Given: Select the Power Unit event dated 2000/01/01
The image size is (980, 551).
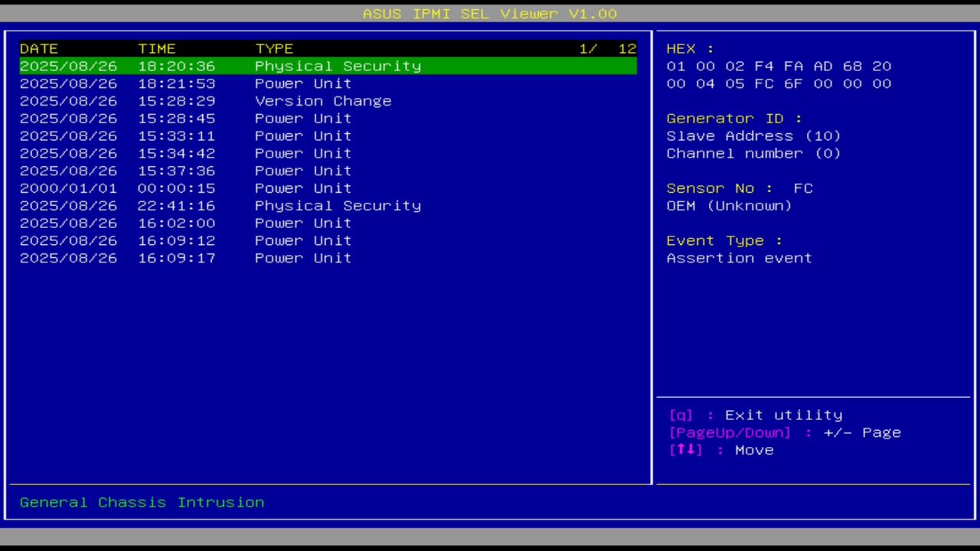Looking at the screenshot, I should coord(302,187).
